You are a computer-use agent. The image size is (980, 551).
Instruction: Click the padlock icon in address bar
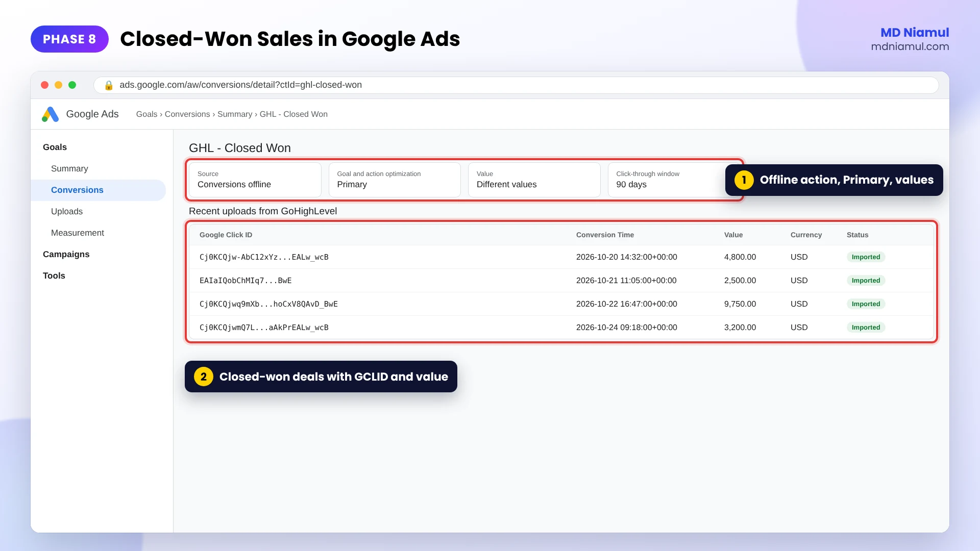point(109,85)
